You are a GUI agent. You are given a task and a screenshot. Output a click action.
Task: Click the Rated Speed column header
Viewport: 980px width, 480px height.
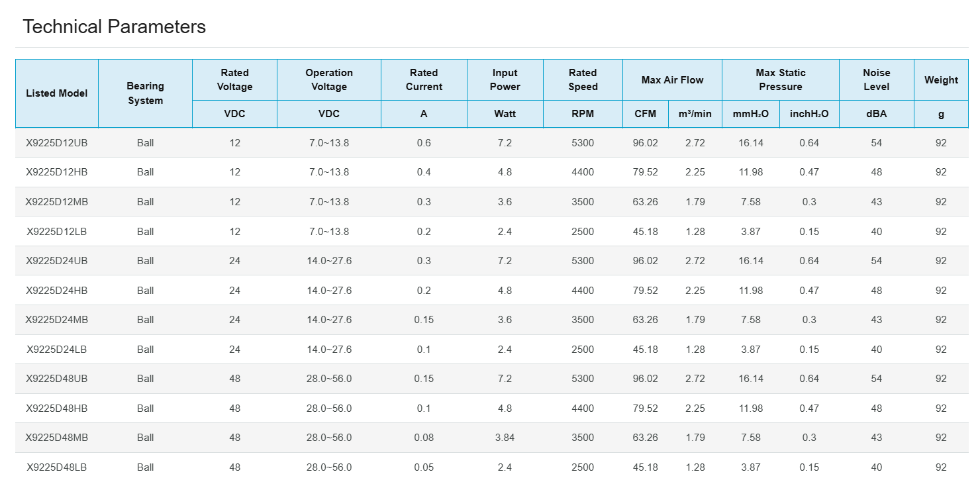[583, 79]
